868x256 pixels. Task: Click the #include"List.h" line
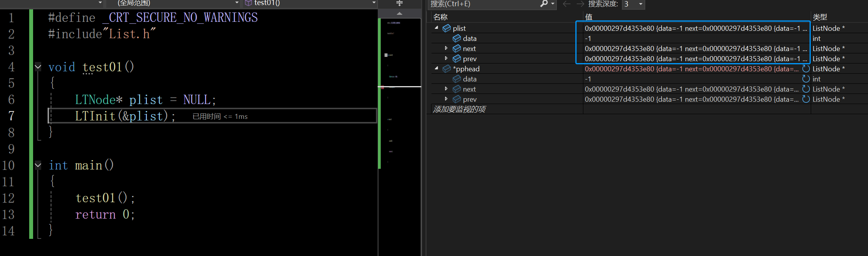coord(102,34)
